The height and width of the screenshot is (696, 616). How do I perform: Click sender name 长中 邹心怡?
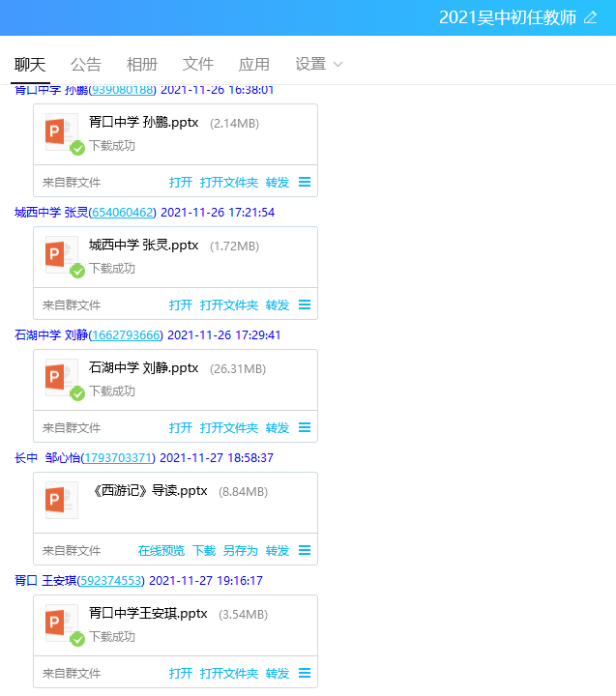47,458
